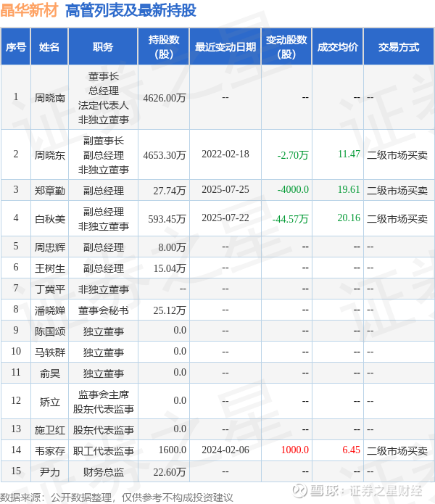Click the holding value 22.60万
Image resolution: width=435 pixels, height=504 pixels.
click(170, 472)
